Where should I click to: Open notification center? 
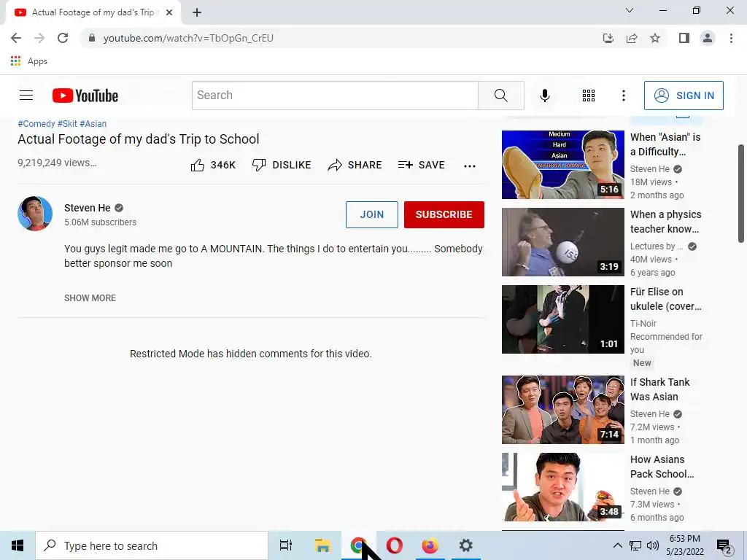(724, 546)
